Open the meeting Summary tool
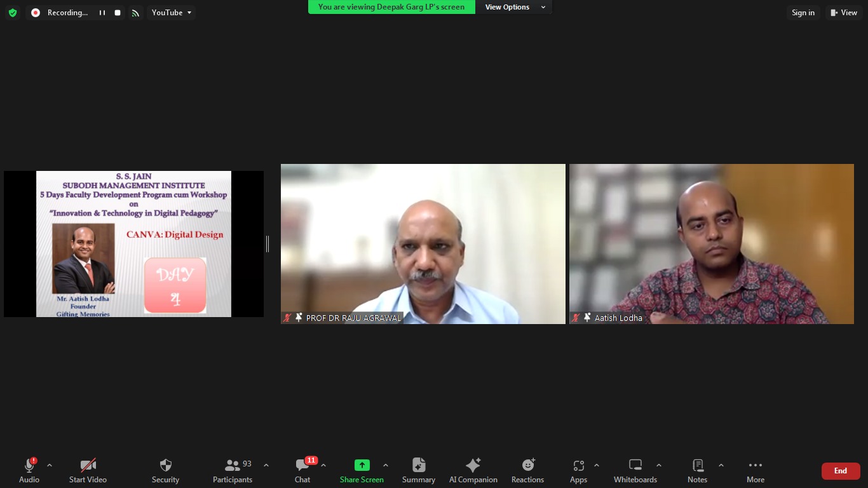 pyautogui.click(x=418, y=470)
